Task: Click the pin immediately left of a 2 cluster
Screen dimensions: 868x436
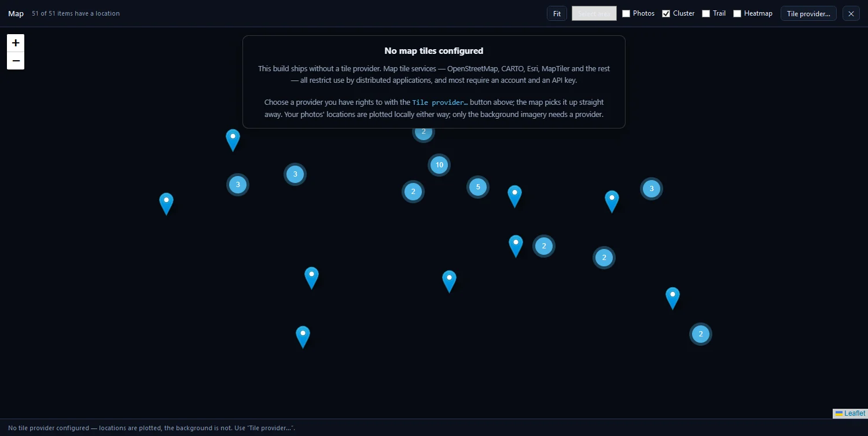Action: [516, 246]
